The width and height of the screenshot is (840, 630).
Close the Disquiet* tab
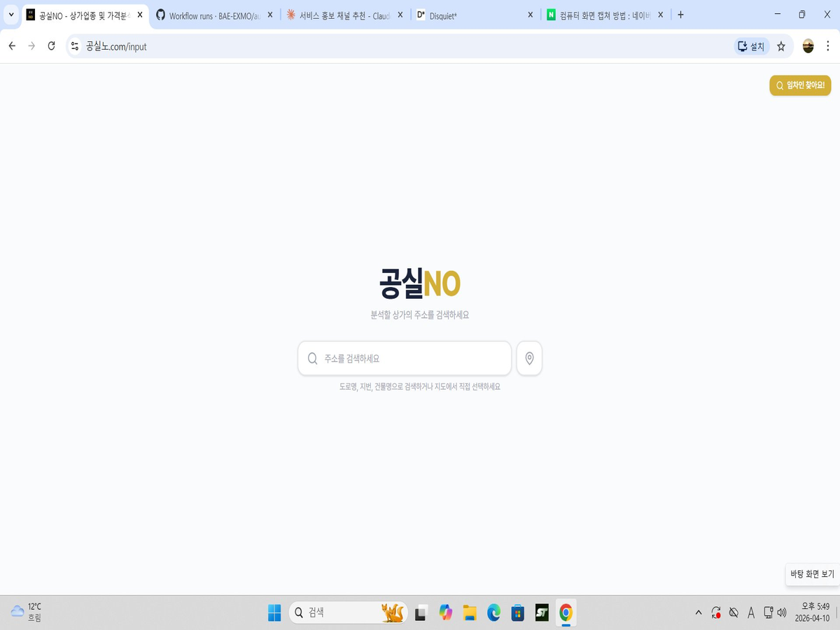530,15
